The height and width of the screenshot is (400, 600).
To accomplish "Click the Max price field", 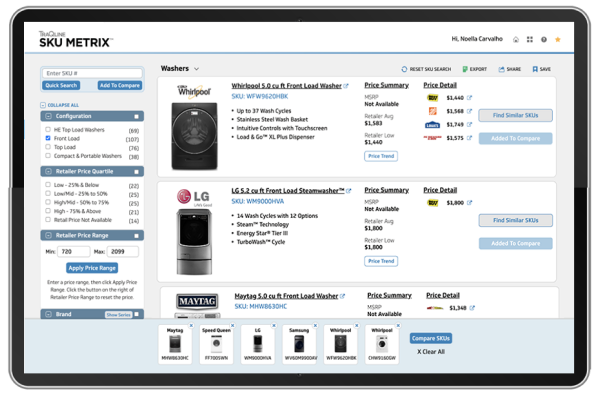I will pos(123,251).
